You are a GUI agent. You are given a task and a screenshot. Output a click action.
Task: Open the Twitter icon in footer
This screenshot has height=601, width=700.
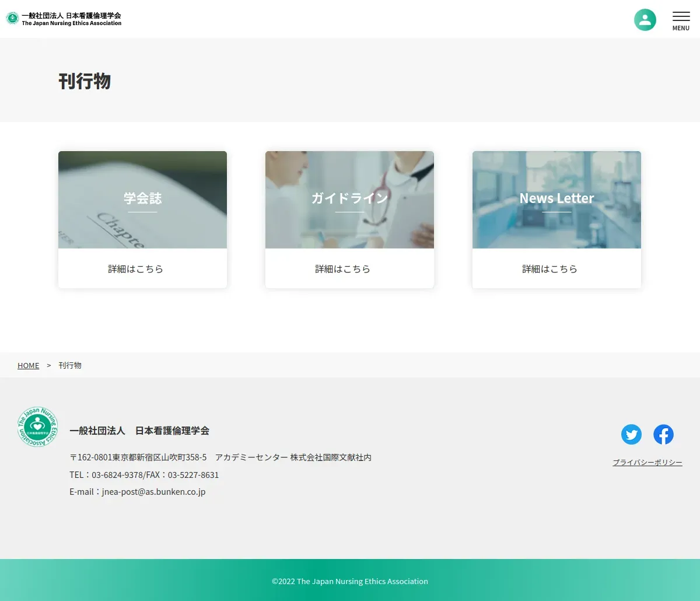(631, 434)
